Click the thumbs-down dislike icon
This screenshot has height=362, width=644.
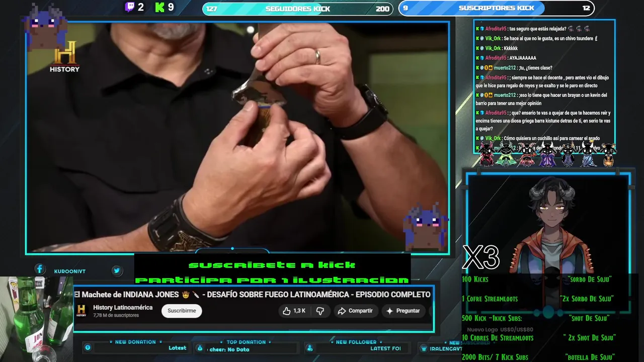[320, 311]
